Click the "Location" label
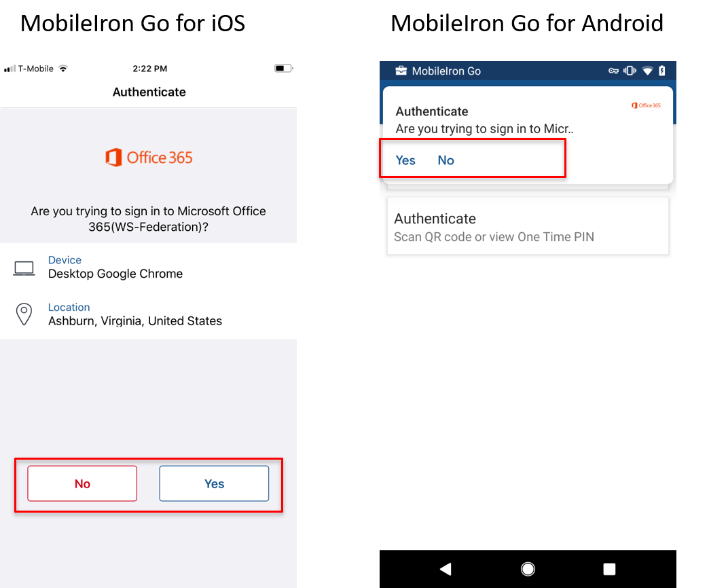The width and height of the screenshot is (709, 588). (x=69, y=308)
